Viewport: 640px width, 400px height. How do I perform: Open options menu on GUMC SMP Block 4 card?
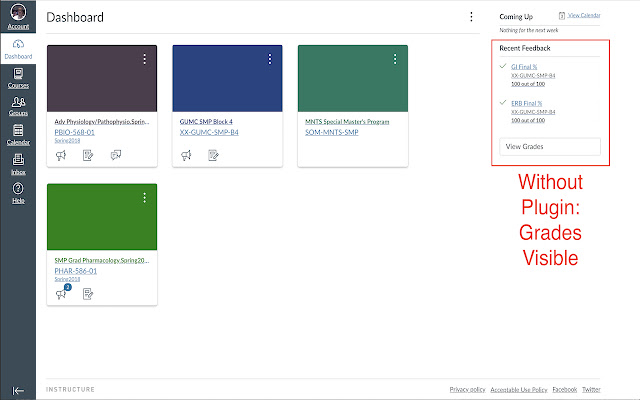(269, 59)
